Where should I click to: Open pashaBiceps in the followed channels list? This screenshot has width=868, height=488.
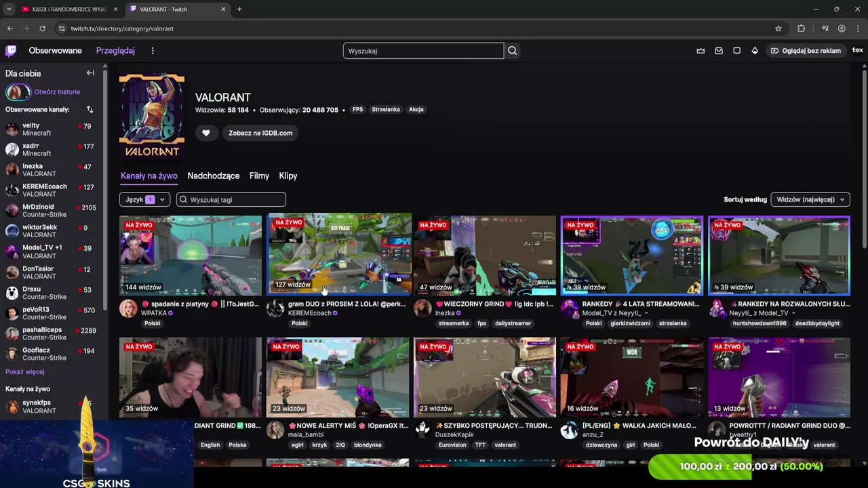coord(51,333)
